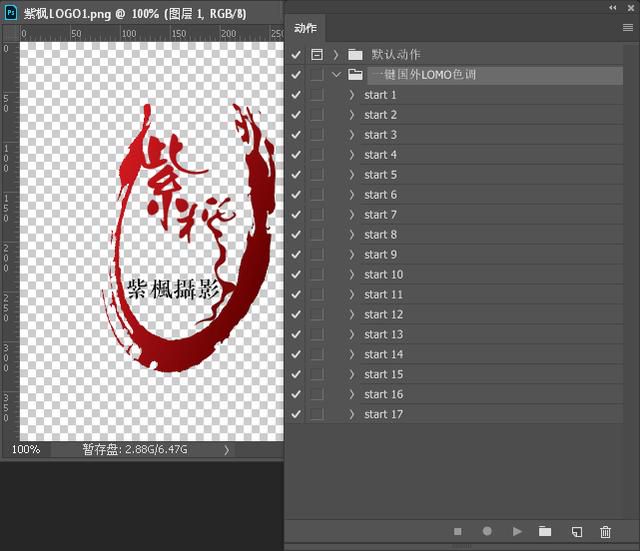Viewport: 640px width, 551px height.
Task: Click the folder icon of 默认动作 set
Action: pos(355,54)
